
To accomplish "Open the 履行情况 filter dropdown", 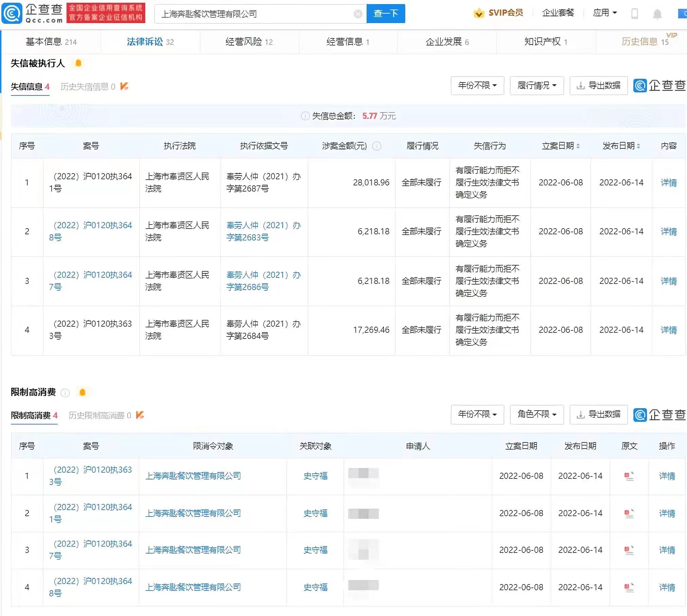I will tap(537, 86).
